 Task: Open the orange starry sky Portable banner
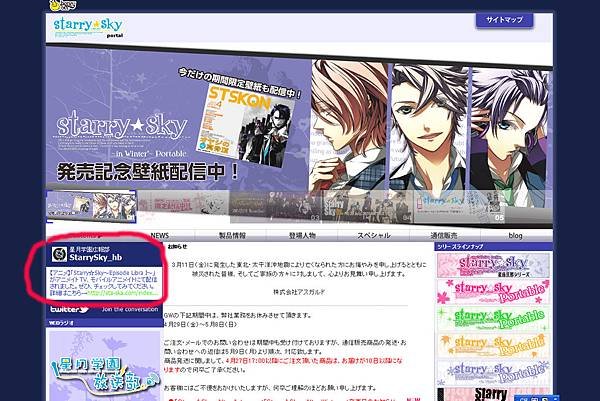[x=493, y=346]
